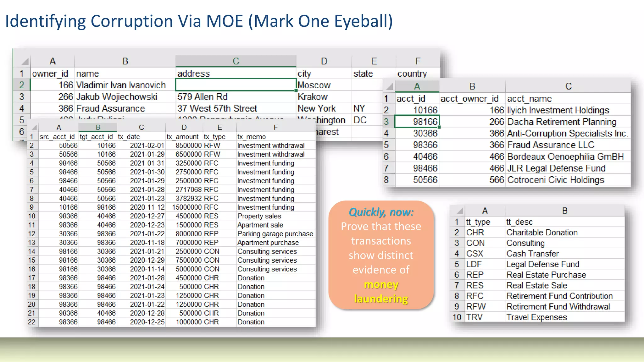Click select-all corner of accounts sheet
This screenshot has height=362, width=644.
[x=389, y=86]
